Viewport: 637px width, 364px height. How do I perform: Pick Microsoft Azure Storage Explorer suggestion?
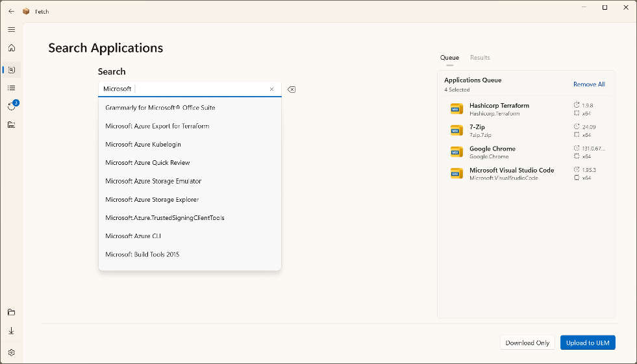[152, 200]
